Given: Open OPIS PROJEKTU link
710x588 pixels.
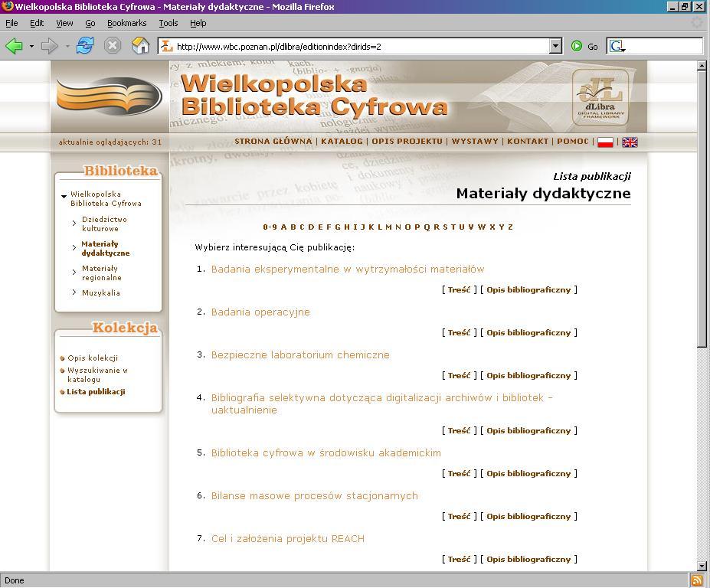Looking at the screenshot, I should point(407,141).
